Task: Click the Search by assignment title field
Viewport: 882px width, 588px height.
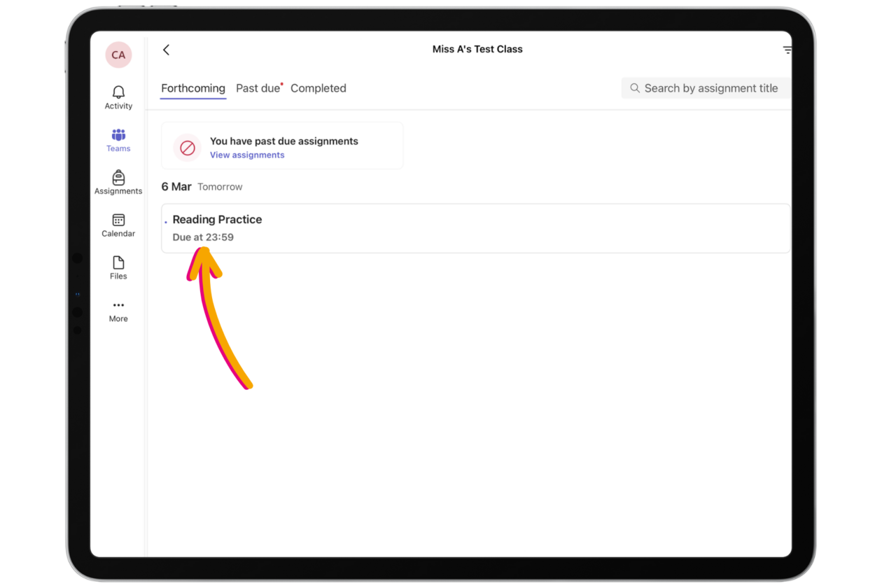Action: [710, 88]
